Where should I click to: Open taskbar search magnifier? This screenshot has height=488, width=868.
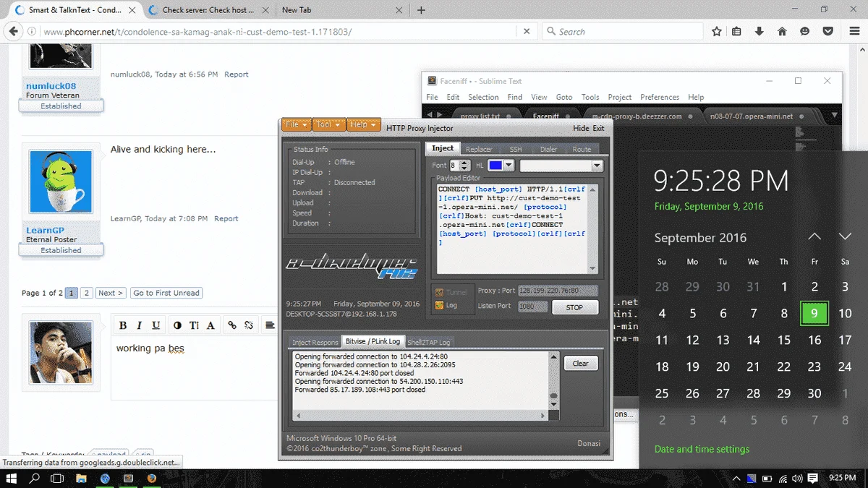pos(34,479)
